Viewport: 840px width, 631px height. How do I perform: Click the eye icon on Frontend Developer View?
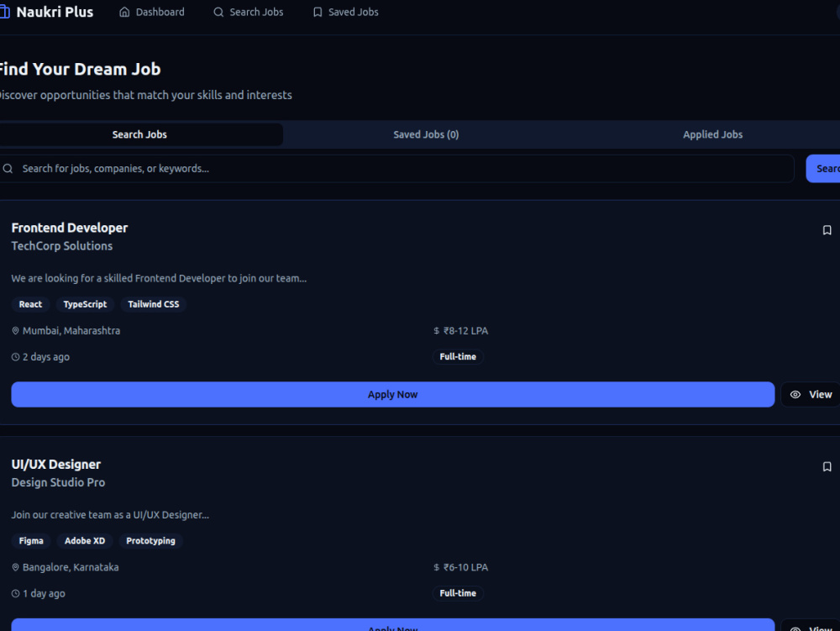795,394
